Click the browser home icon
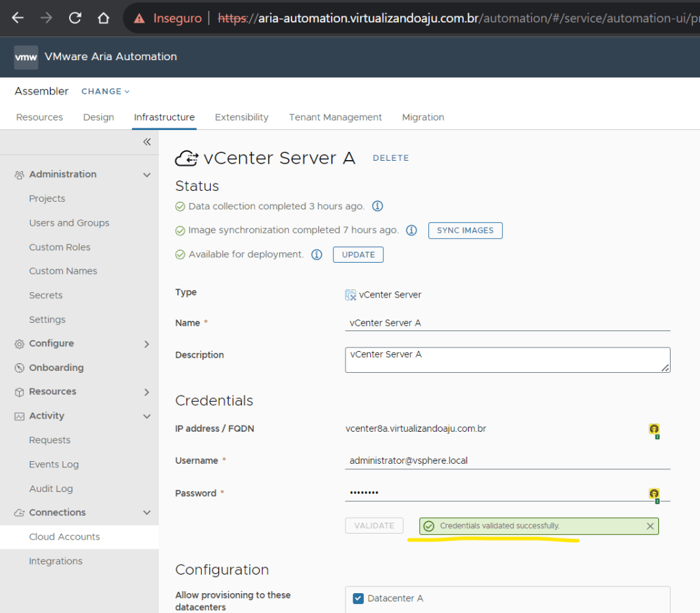The image size is (700, 613). pyautogui.click(x=103, y=18)
